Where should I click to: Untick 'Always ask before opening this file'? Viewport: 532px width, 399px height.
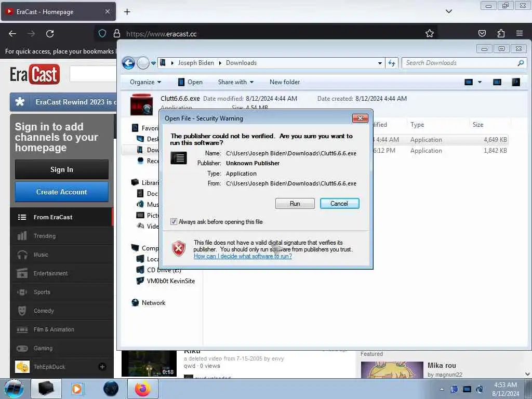(174, 222)
